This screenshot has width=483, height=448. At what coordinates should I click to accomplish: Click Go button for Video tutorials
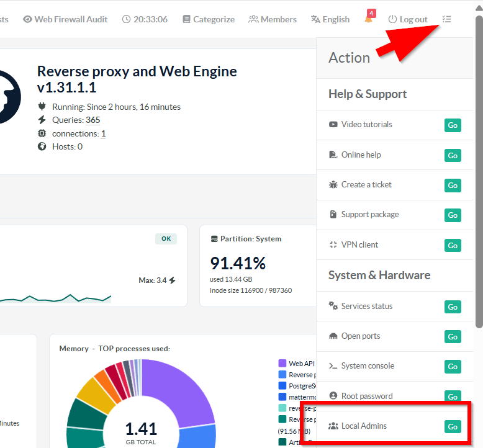[x=453, y=125]
